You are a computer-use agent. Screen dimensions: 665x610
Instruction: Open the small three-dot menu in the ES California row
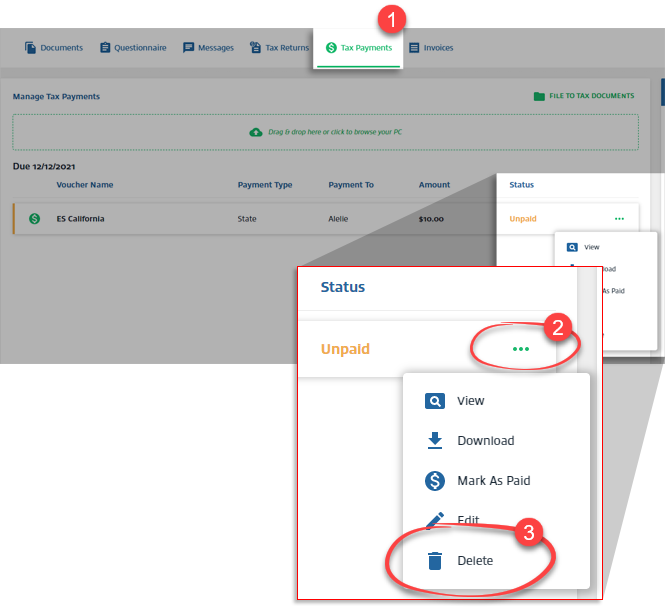619,219
